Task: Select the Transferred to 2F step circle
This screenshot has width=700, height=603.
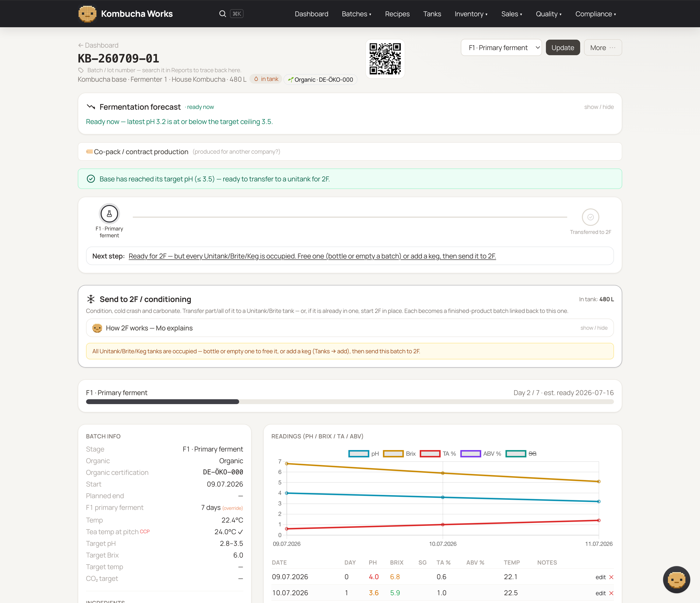Action: pos(590,217)
